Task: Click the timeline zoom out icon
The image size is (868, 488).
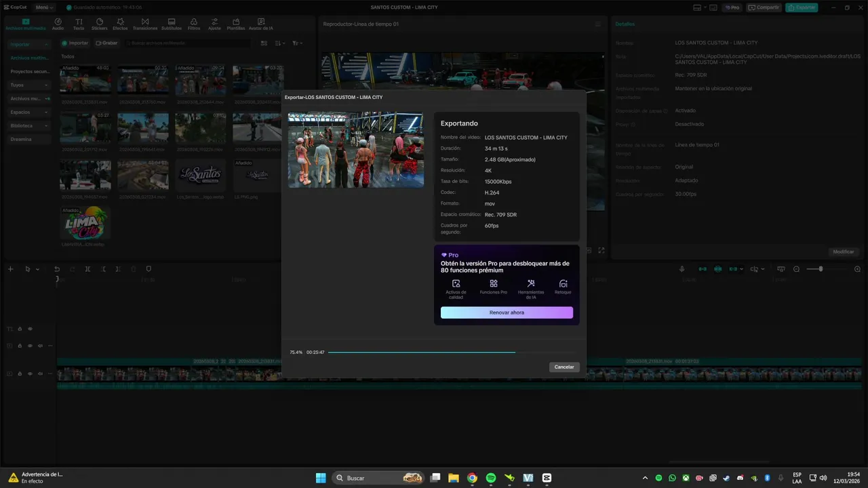Action: (x=797, y=269)
